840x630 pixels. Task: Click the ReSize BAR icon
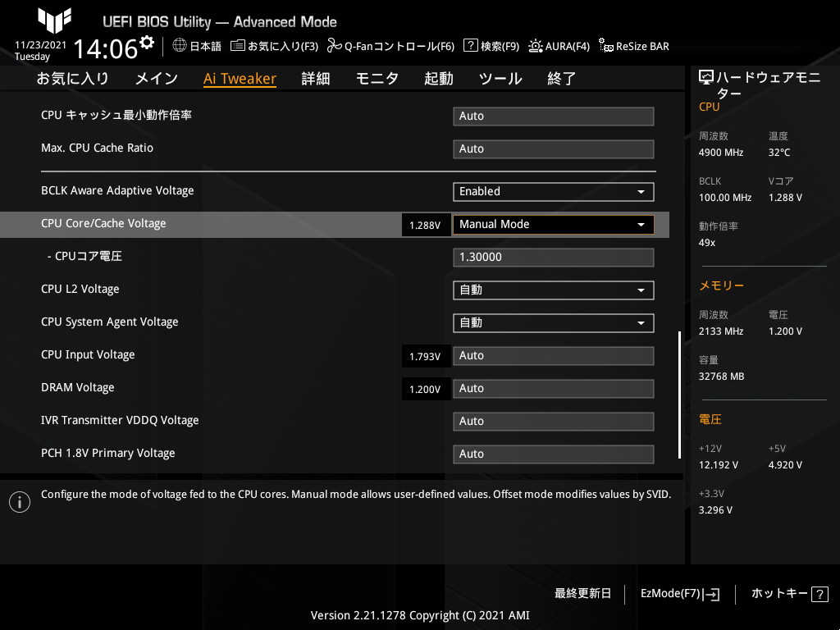606,46
